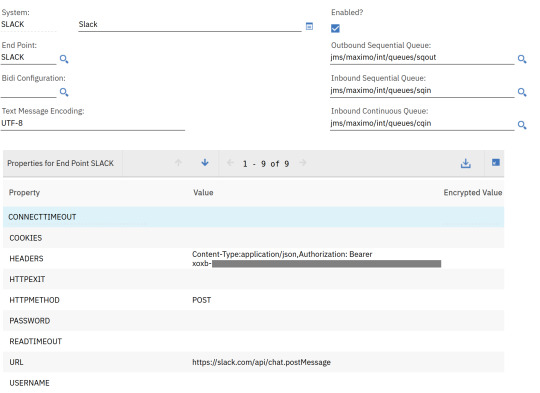Click the Encrypted Value column header
This screenshot has width=540, height=393.
pyautogui.click(x=472, y=193)
